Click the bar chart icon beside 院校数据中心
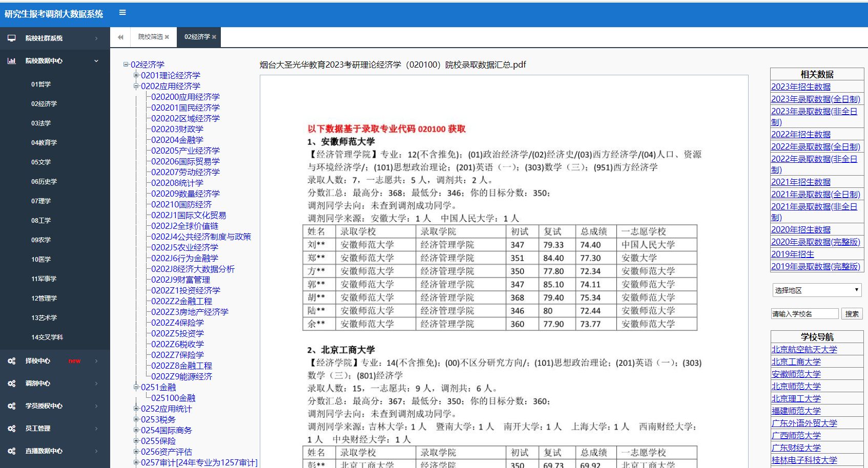 point(11,61)
